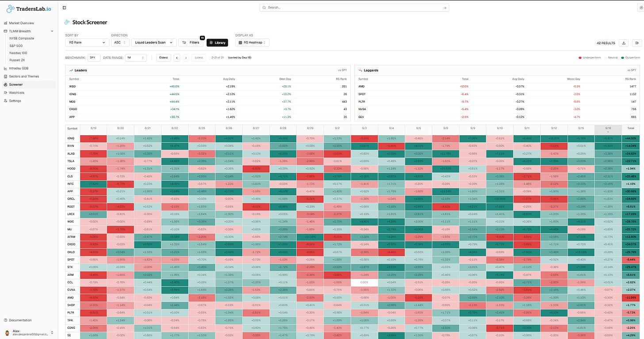Click +44.50% total cell for IONQ

coord(630,138)
